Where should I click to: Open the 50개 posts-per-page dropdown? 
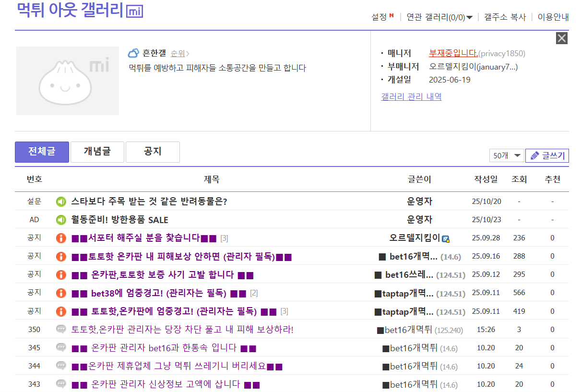tap(506, 155)
